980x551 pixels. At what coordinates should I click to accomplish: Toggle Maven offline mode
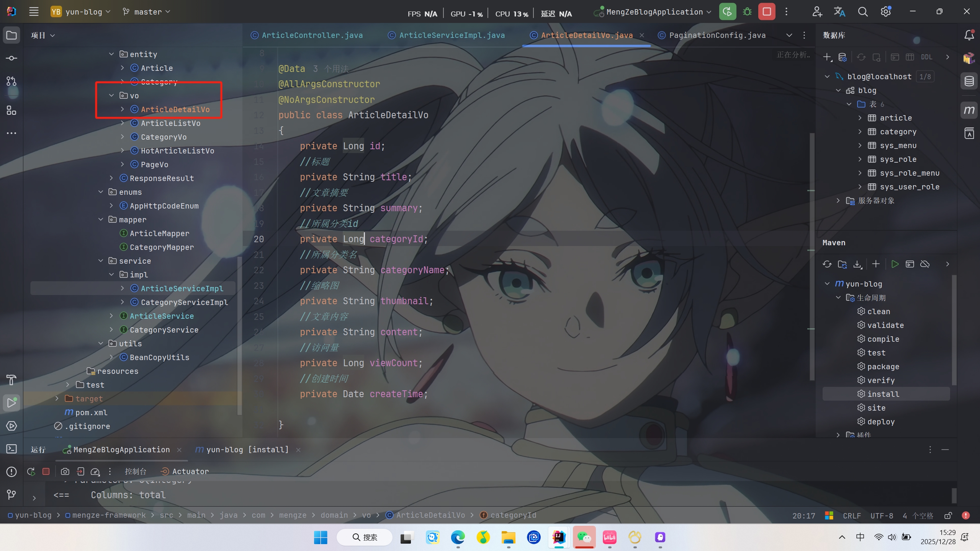coord(925,264)
